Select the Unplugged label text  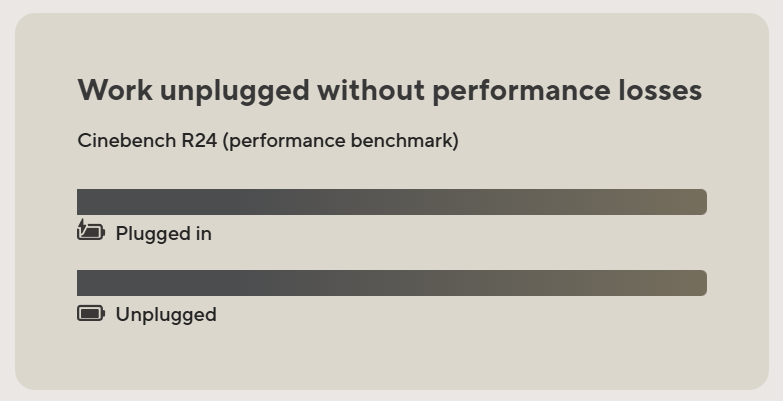pyautogui.click(x=166, y=315)
